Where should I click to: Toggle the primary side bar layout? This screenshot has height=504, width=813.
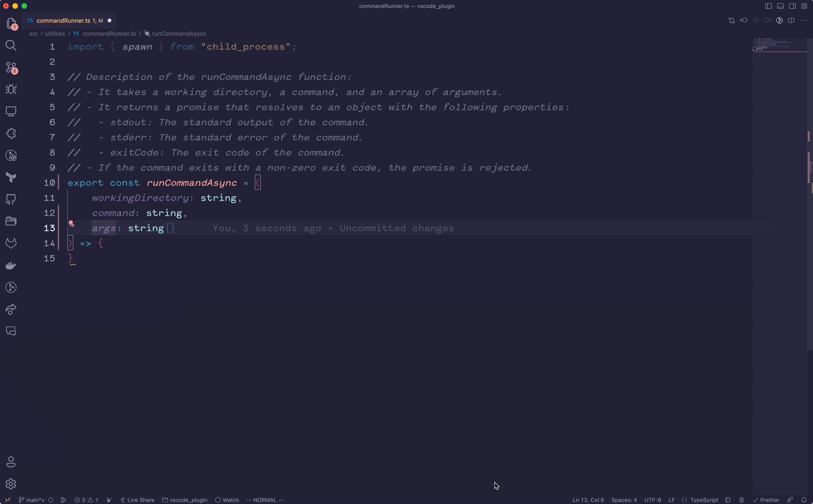[768, 6]
